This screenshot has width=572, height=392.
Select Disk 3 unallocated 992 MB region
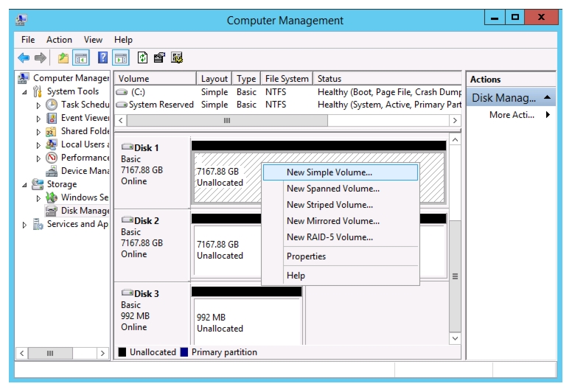248,321
